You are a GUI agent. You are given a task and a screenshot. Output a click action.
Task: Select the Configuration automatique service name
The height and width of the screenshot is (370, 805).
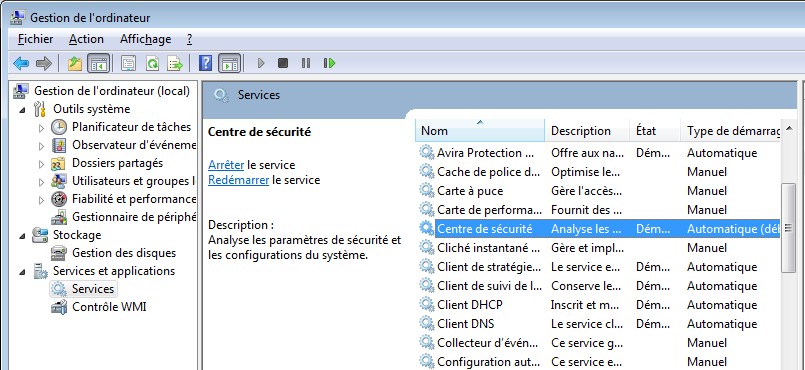488,361
